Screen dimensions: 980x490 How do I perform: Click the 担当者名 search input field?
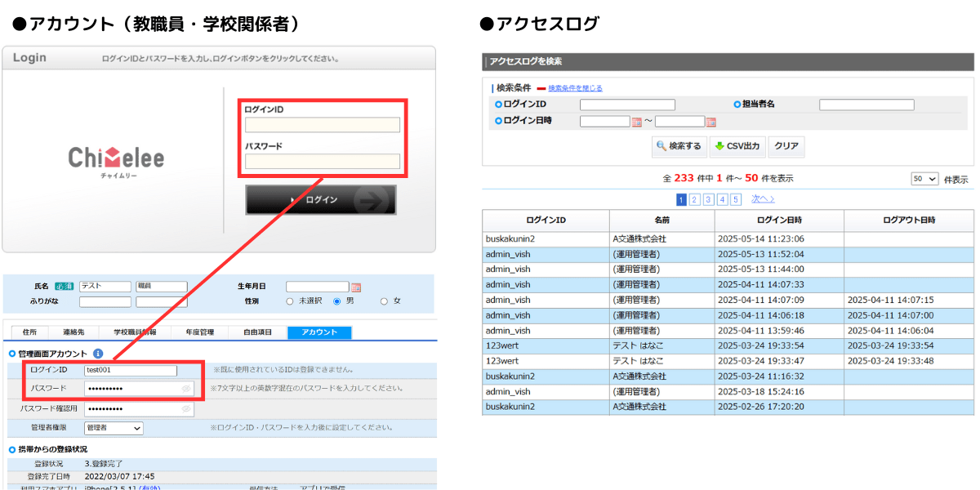tap(866, 105)
